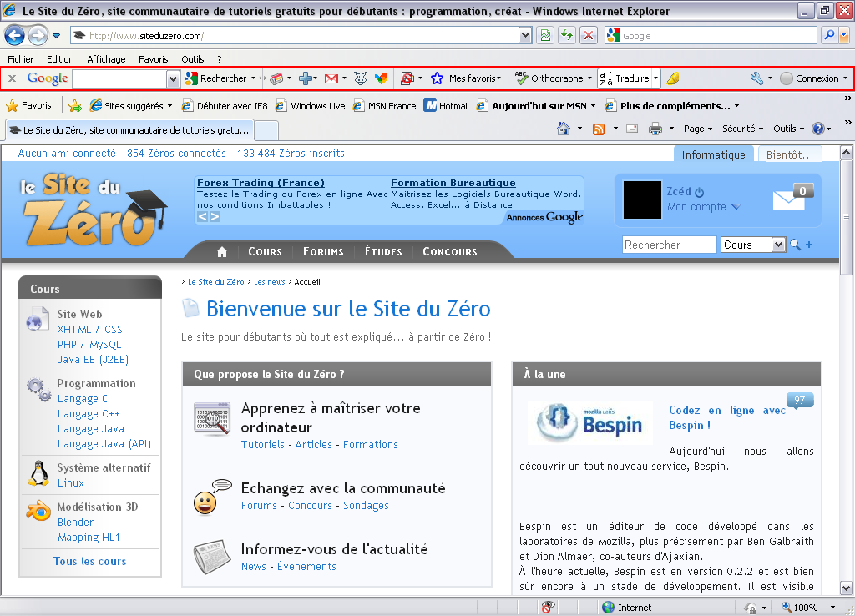This screenshot has height=616, width=855.
Task: Click the Gmail icon in Google Toolbar
Action: coord(331,78)
